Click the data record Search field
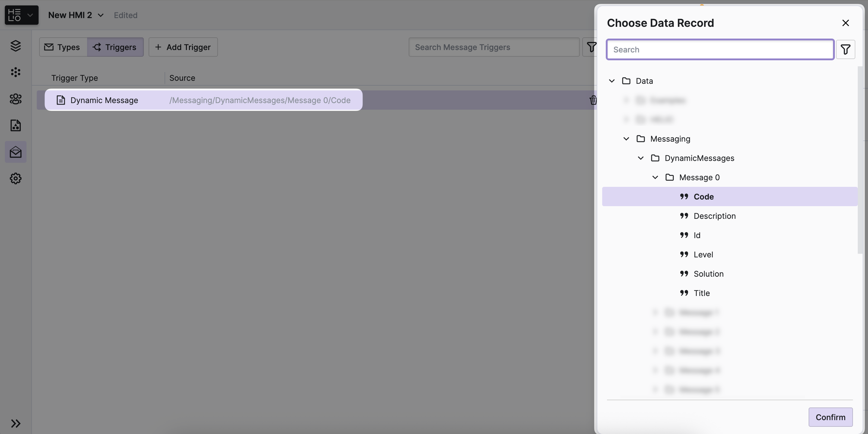This screenshot has height=434, width=868. tap(720, 49)
